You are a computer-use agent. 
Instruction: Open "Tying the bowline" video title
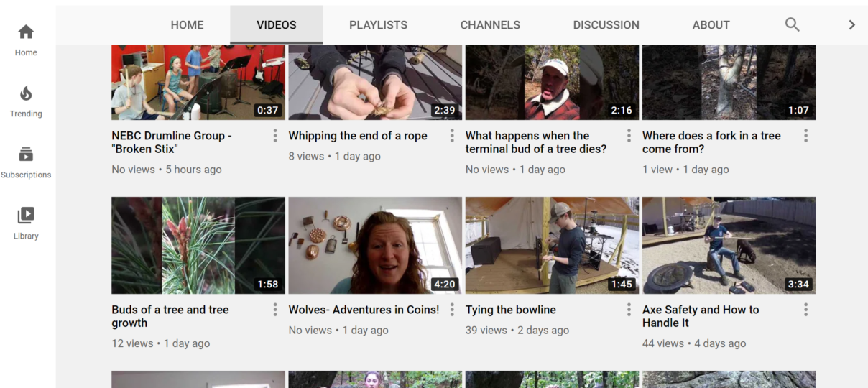(x=511, y=310)
